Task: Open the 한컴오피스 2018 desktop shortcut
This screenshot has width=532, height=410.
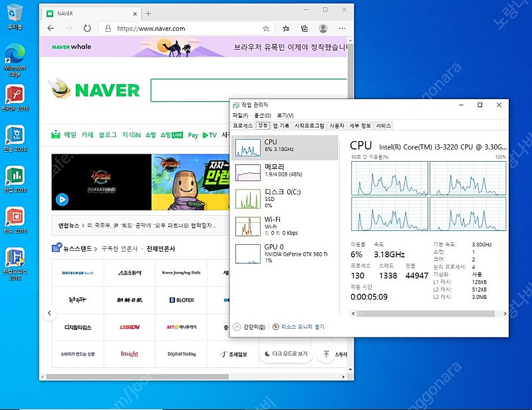Action: click(15, 264)
